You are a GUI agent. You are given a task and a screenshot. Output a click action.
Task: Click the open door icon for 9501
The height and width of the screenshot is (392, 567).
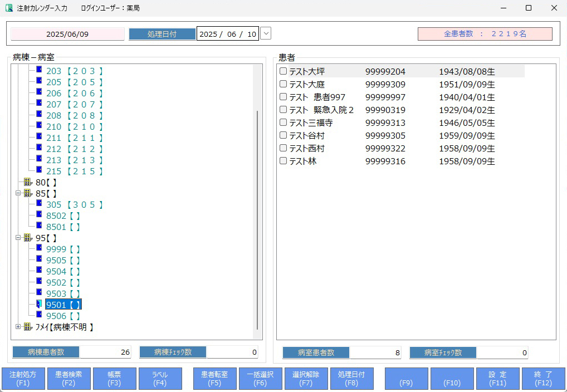pos(39,304)
